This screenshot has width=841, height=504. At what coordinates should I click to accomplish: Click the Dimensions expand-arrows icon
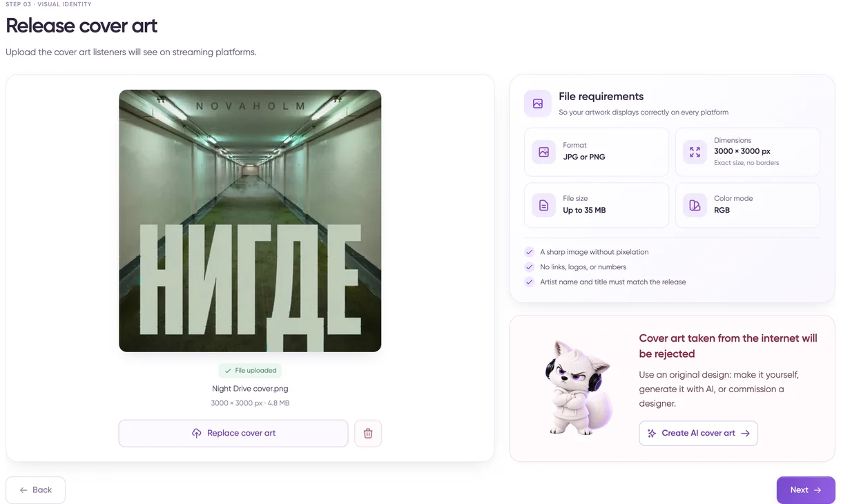click(695, 152)
